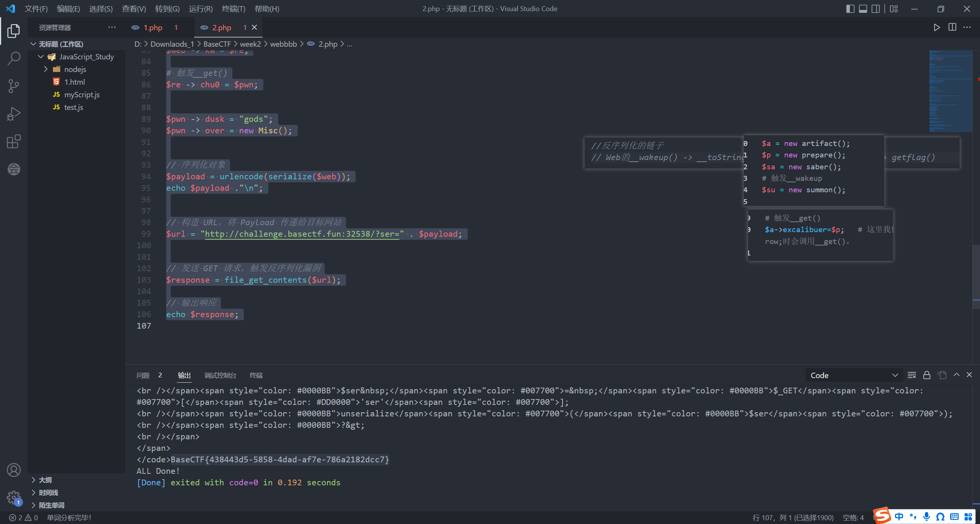Close the 2.php editor tab
Screen dimensions: 980x524
(255, 27)
